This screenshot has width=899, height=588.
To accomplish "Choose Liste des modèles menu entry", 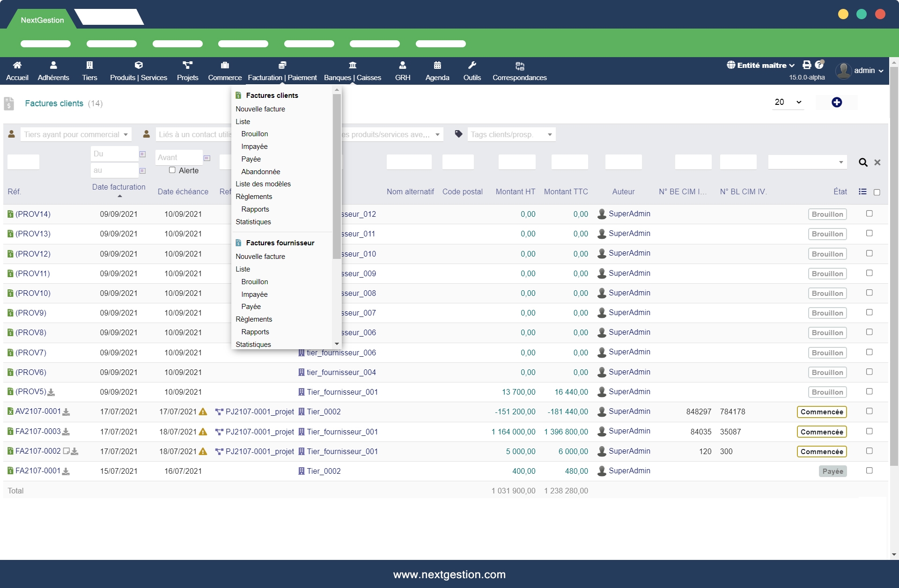I will (263, 184).
